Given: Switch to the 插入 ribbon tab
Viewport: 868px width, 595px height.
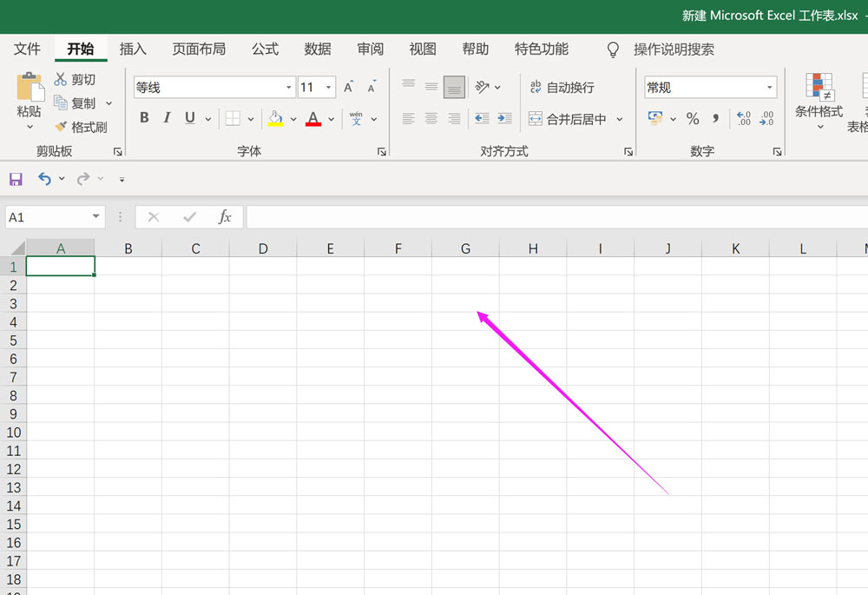Looking at the screenshot, I should (133, 50).
